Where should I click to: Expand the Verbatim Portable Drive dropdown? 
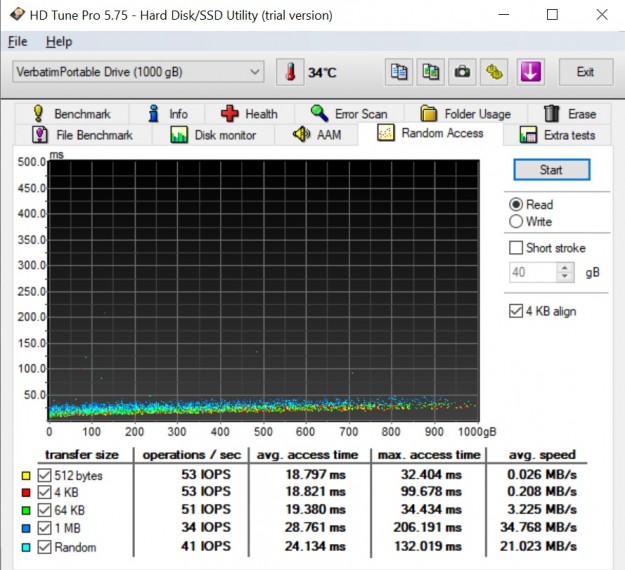(x=254, y=72)
